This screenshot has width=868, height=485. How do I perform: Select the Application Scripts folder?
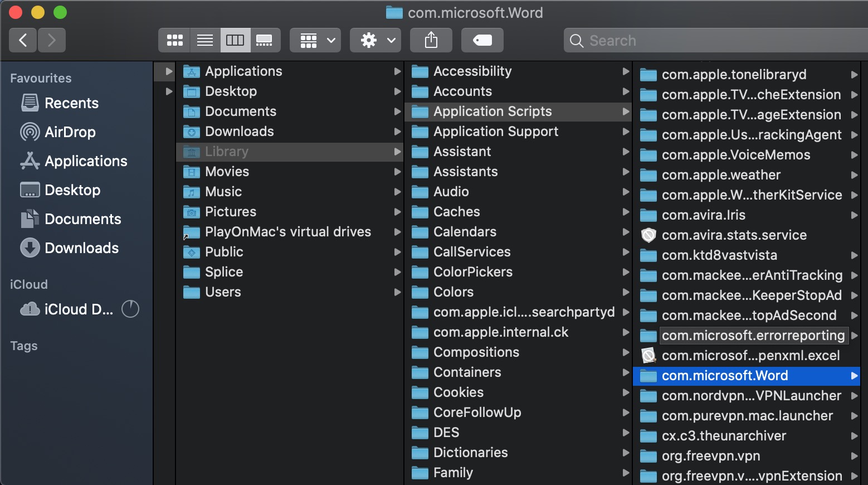tap(518, 111)
